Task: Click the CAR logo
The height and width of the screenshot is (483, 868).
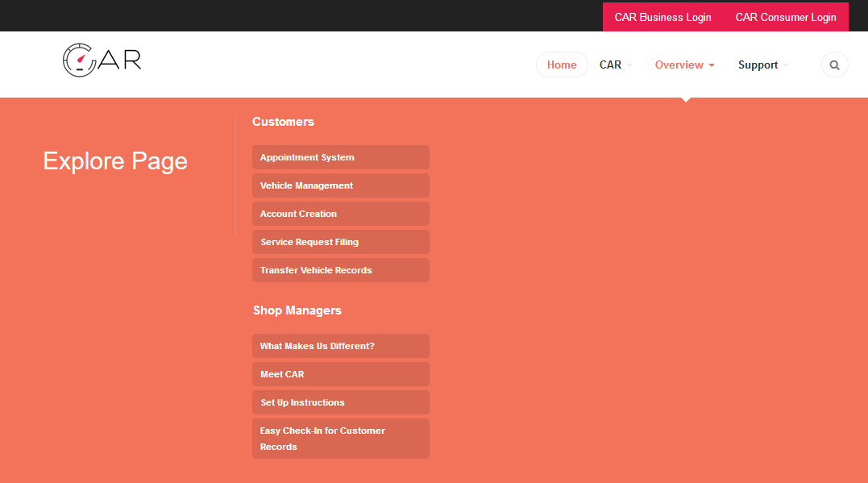Action: pyautogui.click(x=102, y=60)
